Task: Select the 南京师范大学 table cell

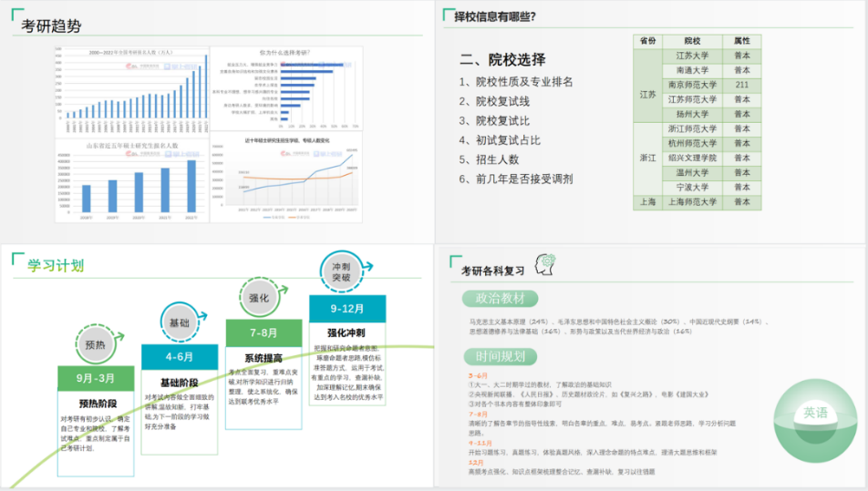Action: point(692,85)
